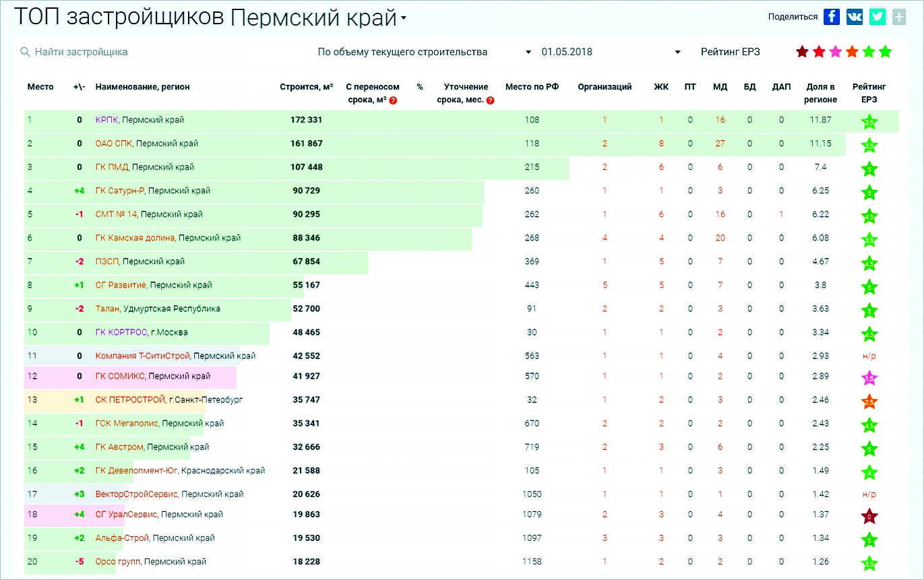This screenshot has width=924, height=580.
Task: Sort by 'Доля в регионе' column header
Action: pyautogui.click(x=820, y=93)
